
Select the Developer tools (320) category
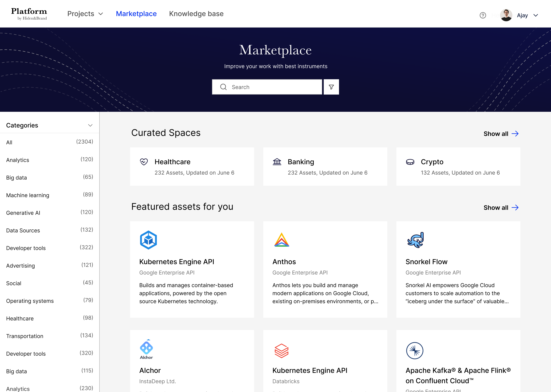50,354
